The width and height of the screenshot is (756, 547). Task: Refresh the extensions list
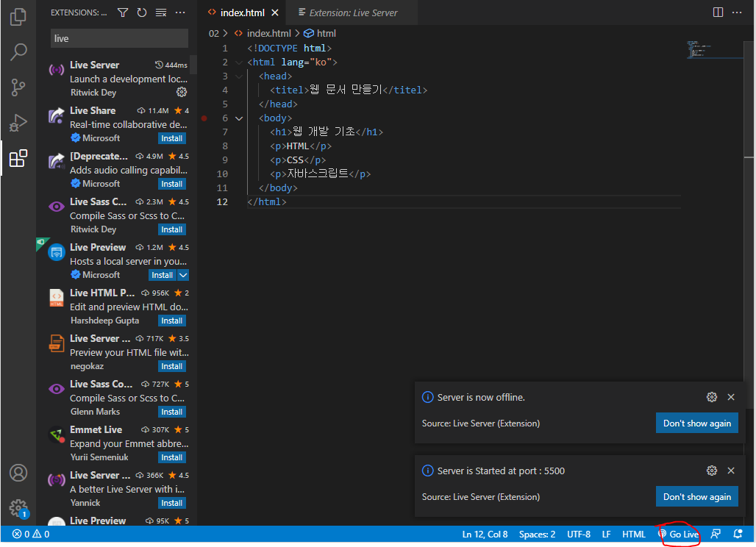click(x=142, y=12)
